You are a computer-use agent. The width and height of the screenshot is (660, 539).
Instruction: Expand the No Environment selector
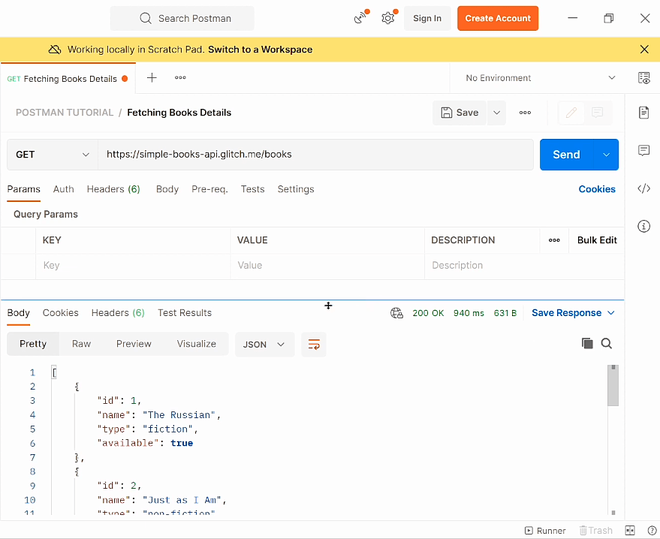(x=541, y=78)
